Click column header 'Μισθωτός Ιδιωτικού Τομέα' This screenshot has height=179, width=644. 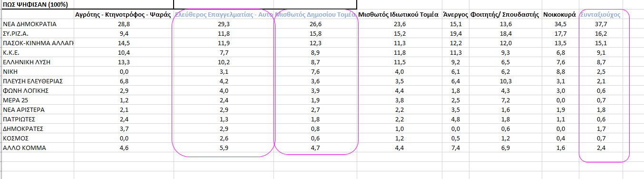398,15
